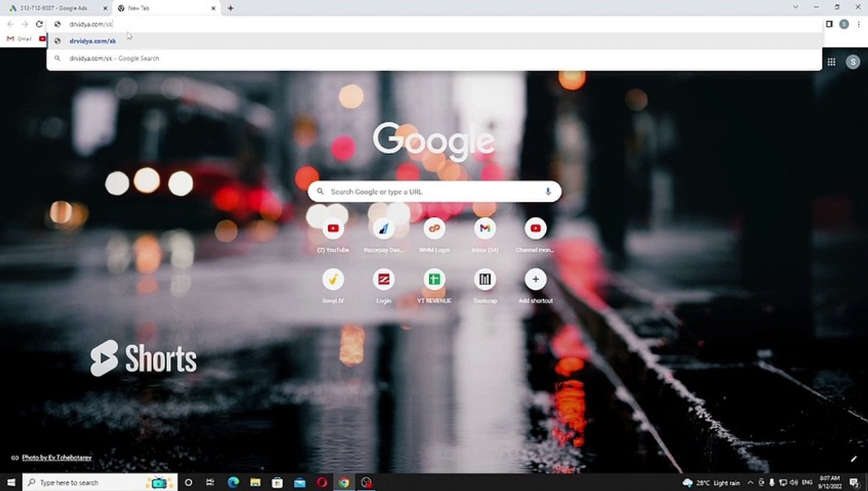Switch to the Google Ads tab
The width and height of the screenshot is (868, 491).
[57, 8]
